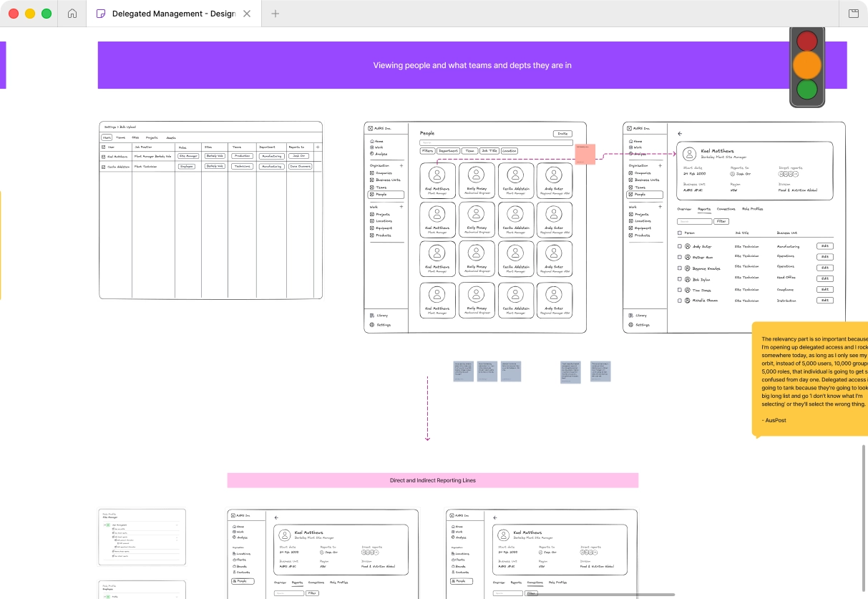Screen dimensions: 868x599
Task: Click Settings gear in Reports table profile wireframe
Action: [x=630, y=325]
